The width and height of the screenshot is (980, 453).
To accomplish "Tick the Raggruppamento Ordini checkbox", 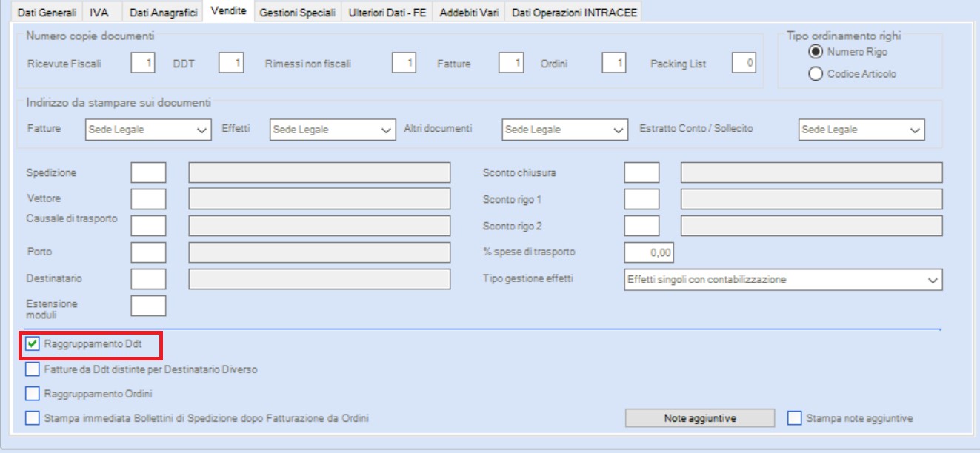I will [33, 393].
